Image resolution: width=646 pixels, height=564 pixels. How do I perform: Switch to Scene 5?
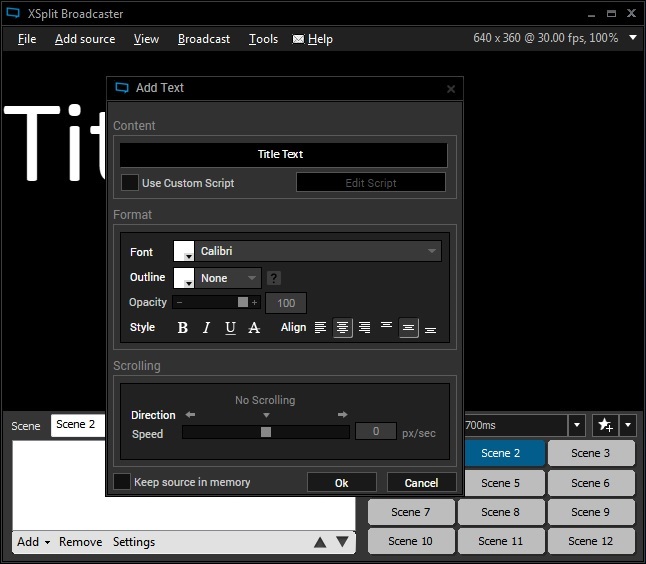coord(504,483)
